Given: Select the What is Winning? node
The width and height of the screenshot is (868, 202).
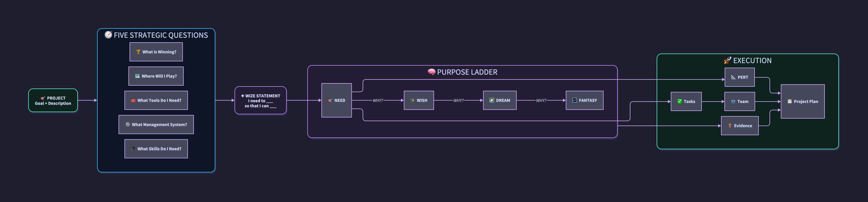Looking at the screenshot, I should click(x=156, y=52).
